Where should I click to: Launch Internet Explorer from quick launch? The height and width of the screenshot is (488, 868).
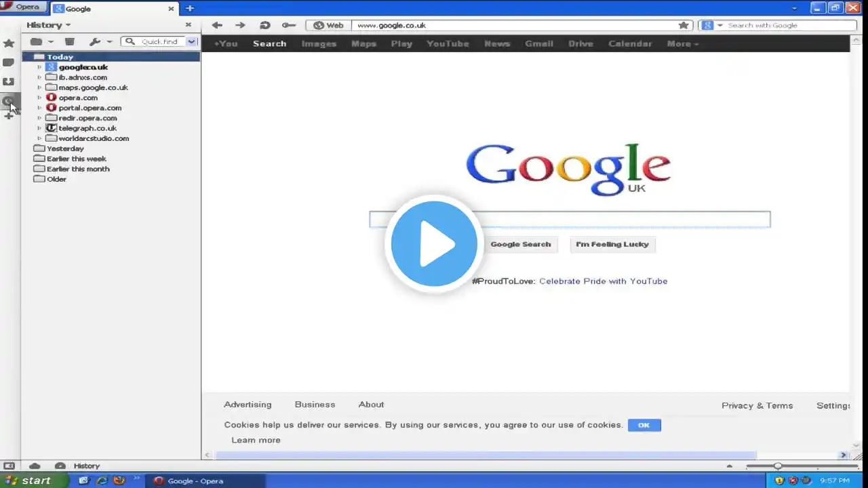pyautogui.click(x=102, y=481)
